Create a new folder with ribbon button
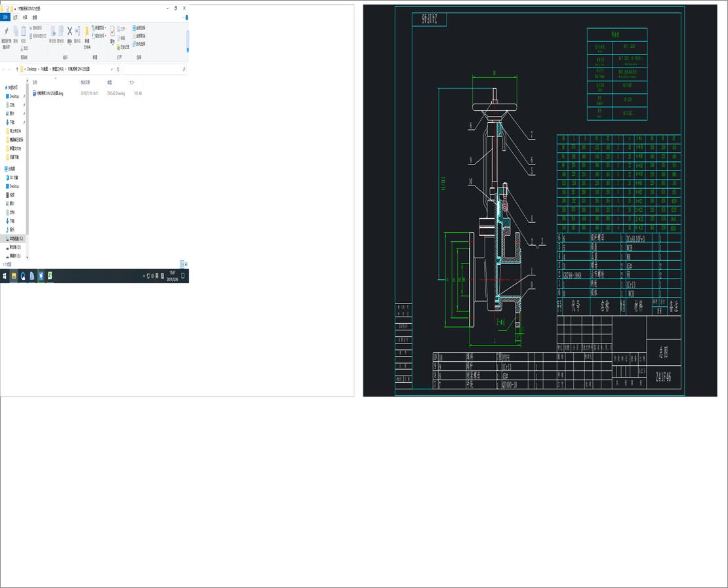Image resolution: width=728 pixels, height=588 pixels. 87,37
